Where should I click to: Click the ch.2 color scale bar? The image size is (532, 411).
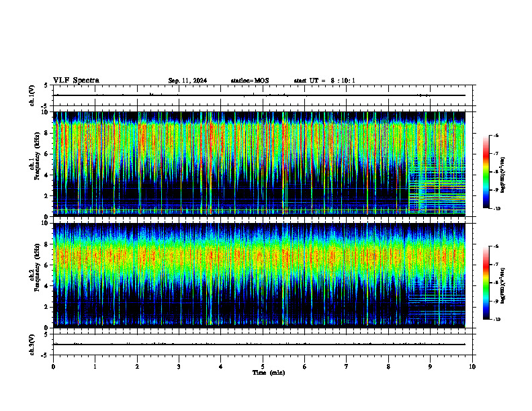[486, 283]
